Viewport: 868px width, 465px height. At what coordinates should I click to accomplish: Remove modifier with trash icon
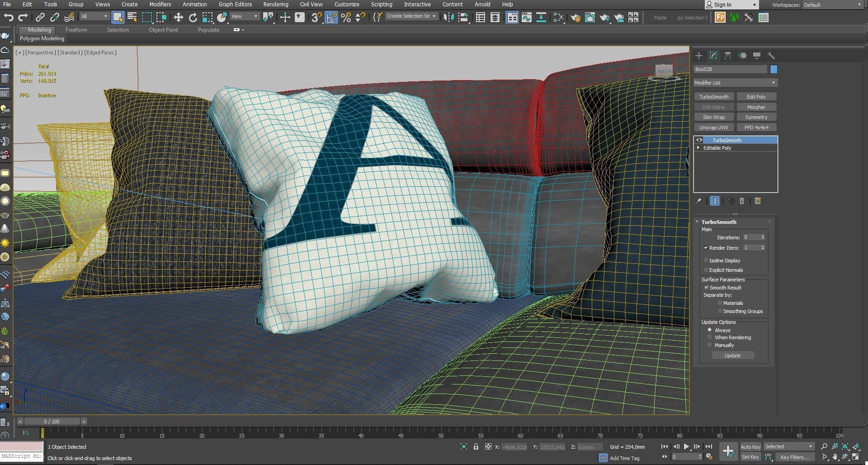[742, 201]
